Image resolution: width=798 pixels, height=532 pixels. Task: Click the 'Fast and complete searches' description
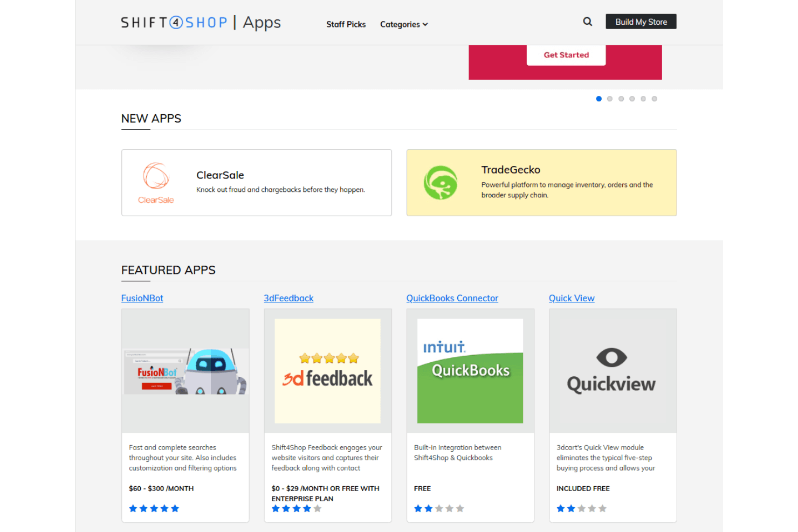[x=183, y=458]
